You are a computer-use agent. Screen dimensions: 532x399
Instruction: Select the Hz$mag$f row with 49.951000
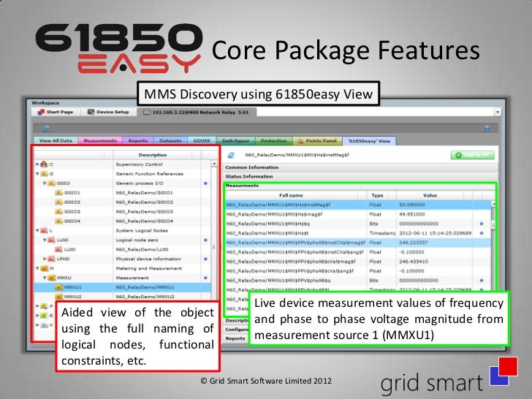tap(358, 214)
